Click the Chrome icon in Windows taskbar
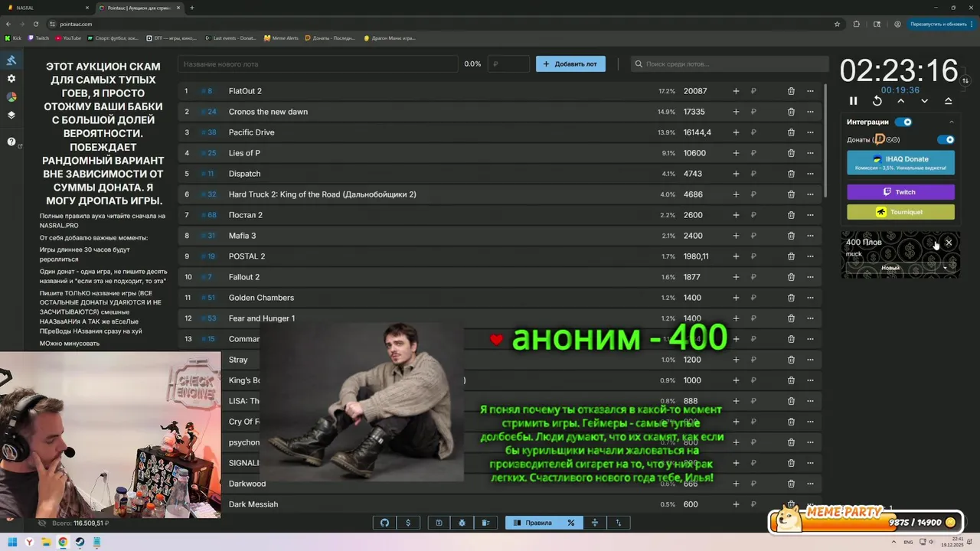The width and height of the screenshot is (980, 551). 63,542
